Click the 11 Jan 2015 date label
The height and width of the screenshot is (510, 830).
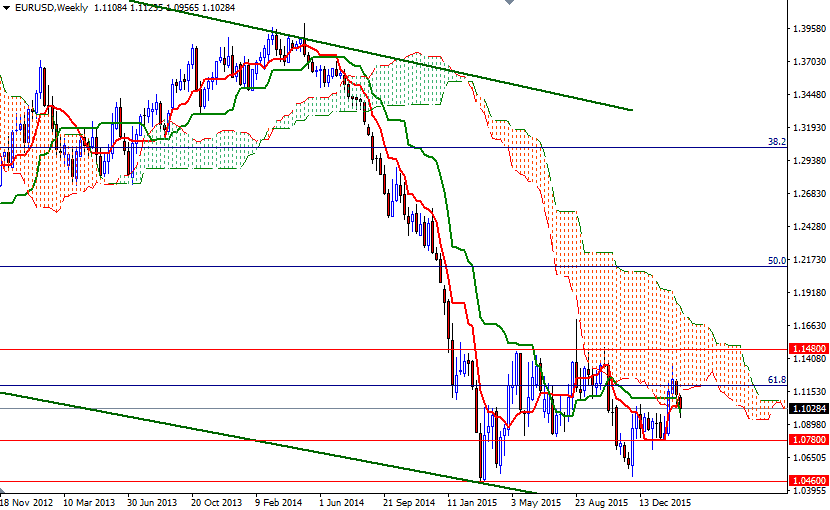pos(472,502)
